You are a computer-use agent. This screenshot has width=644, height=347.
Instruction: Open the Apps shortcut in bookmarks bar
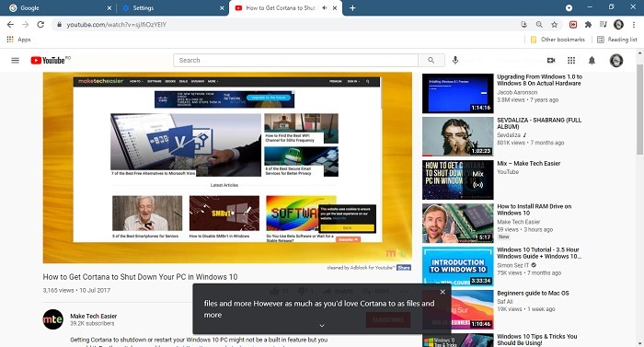click(19, 40)
